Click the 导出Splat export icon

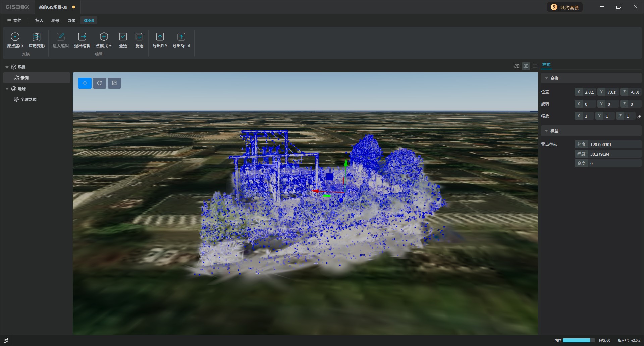181,37
